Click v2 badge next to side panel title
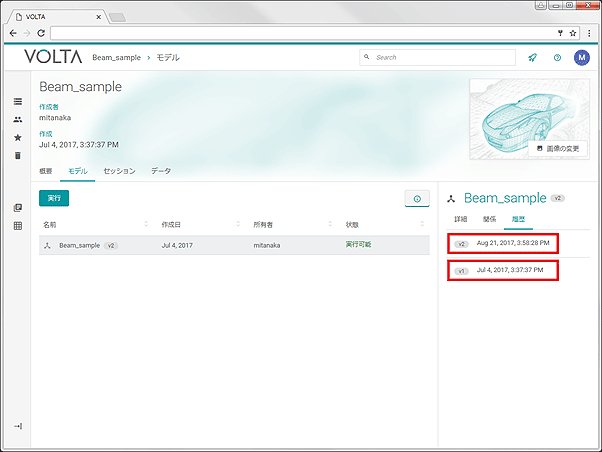 point(558,198)
